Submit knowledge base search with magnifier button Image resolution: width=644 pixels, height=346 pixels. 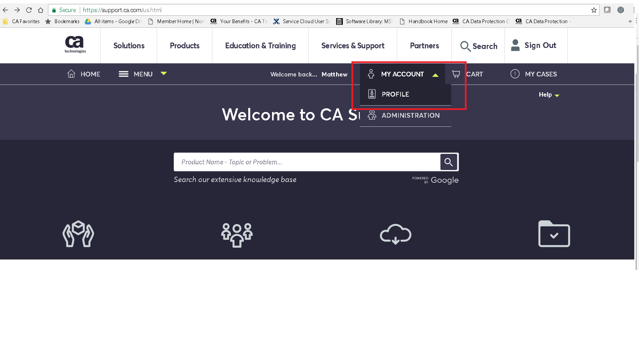click(x=449, y=162)
